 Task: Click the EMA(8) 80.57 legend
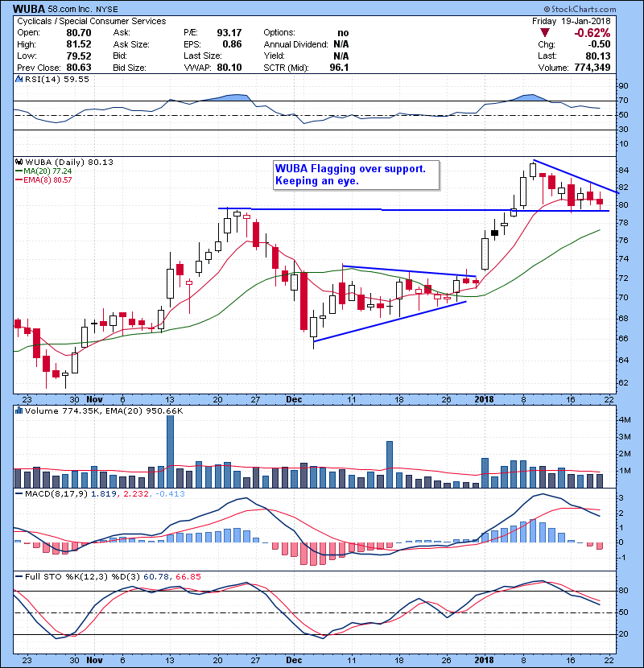[x=43, y=179]
